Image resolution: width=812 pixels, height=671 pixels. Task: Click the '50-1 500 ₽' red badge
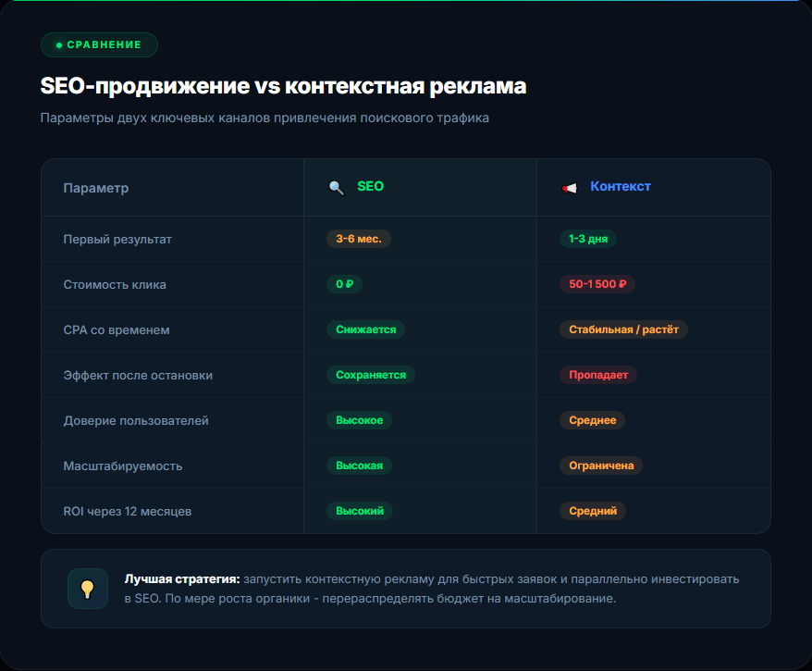click(x=597, y=284)
